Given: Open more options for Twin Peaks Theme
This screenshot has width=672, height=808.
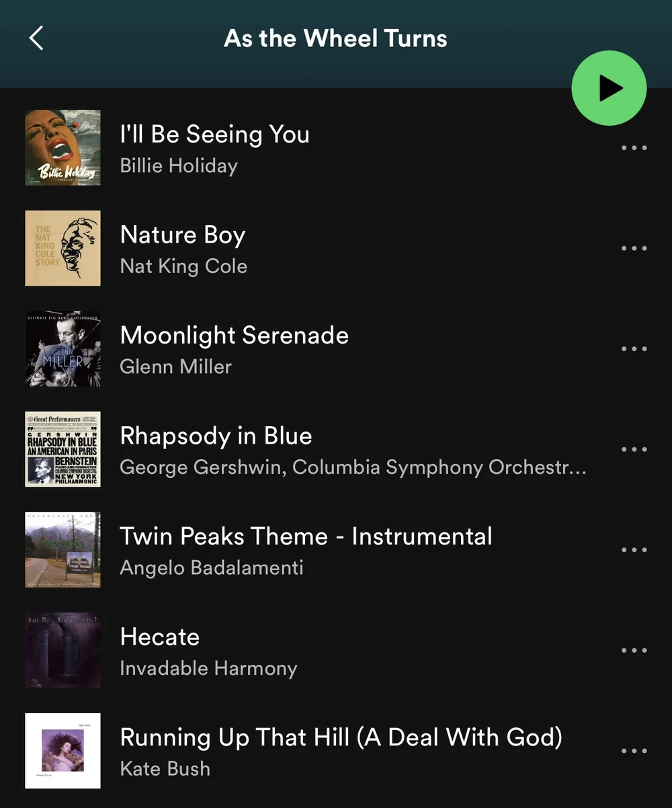Looking at the screenshot, I should coord(634,550).
